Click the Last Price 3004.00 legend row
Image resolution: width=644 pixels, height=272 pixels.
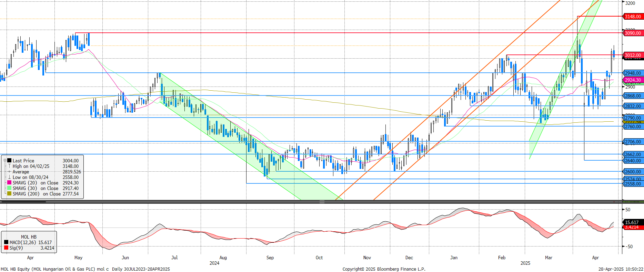43,161
